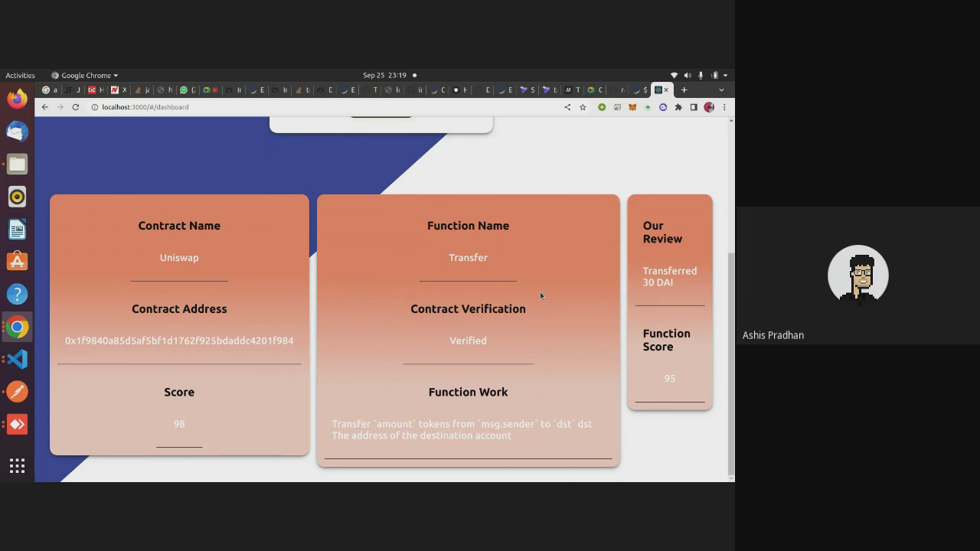Click Ashis Pradhan's avatar thumbnail
980x551 pixels.
[858, 275]
